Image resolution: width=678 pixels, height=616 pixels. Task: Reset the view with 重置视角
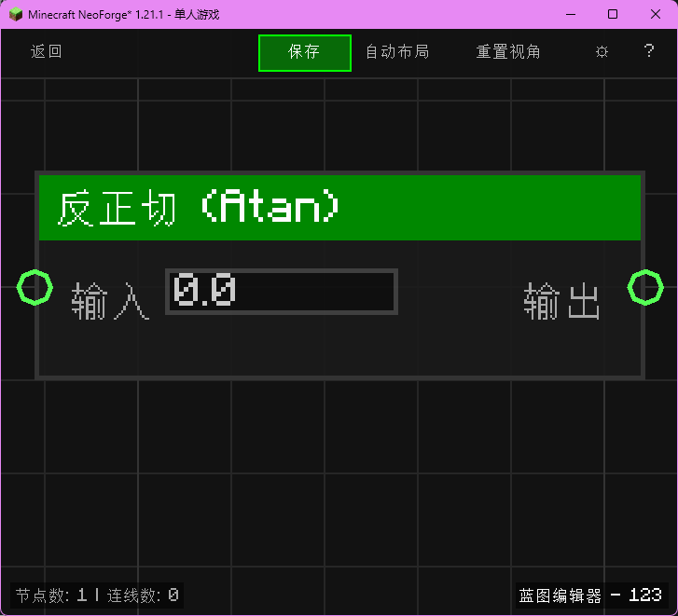[x=508, y=52]
